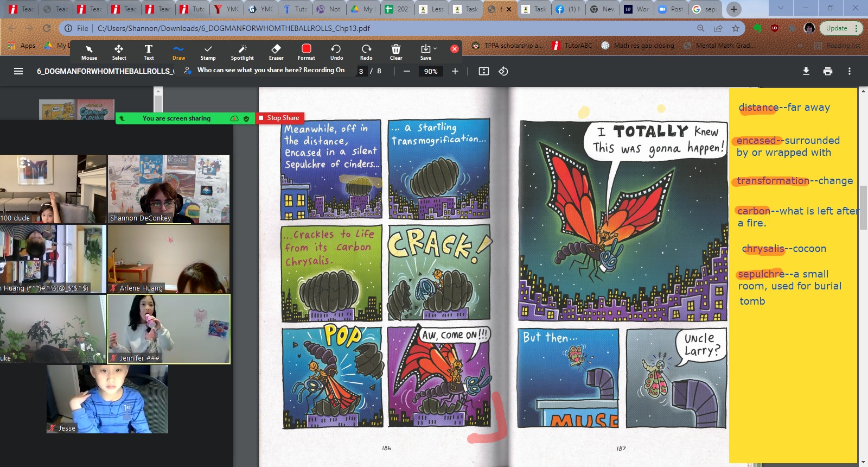The width and height of the screenshot is (868, 467).
Task: Open the Format color options
Action: tap(306, 52)
